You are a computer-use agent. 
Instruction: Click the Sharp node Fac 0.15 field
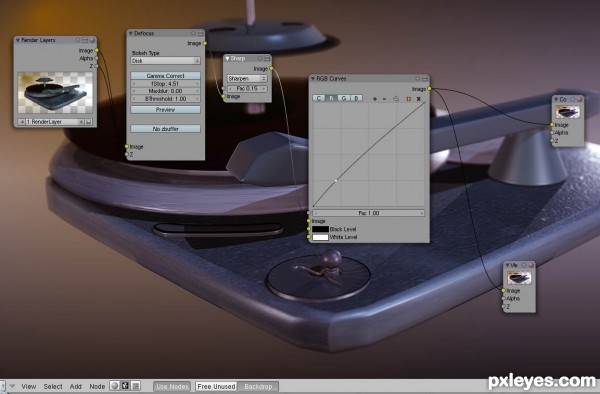coord(247,89)
